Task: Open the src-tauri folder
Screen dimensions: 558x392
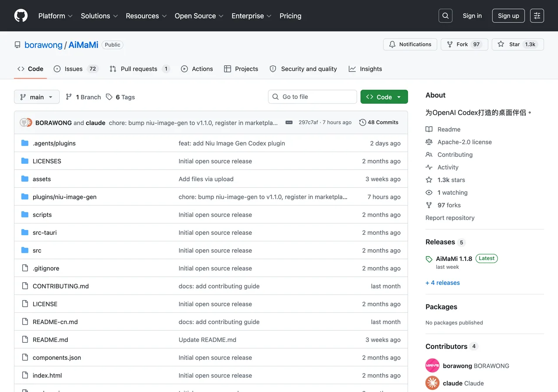Action: (44, 233)
